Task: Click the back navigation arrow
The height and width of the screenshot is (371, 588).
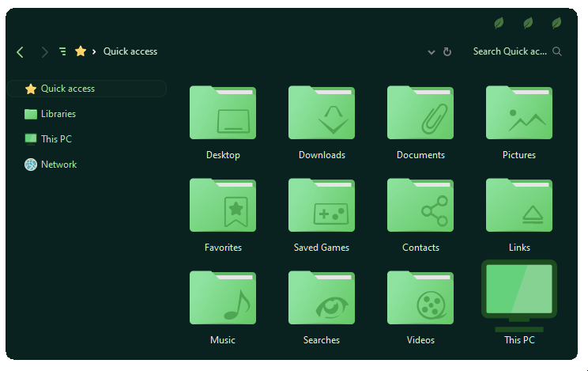Action: click(21, 51)
